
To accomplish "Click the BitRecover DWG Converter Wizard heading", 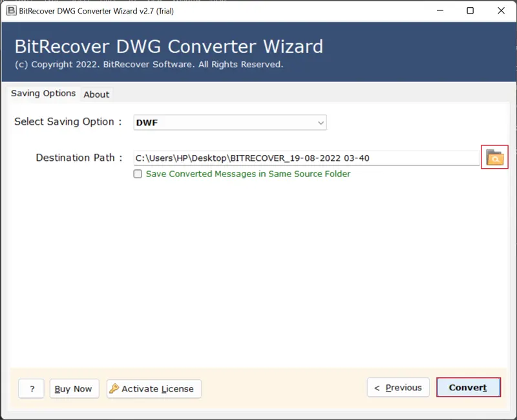I will coord(169,46).
